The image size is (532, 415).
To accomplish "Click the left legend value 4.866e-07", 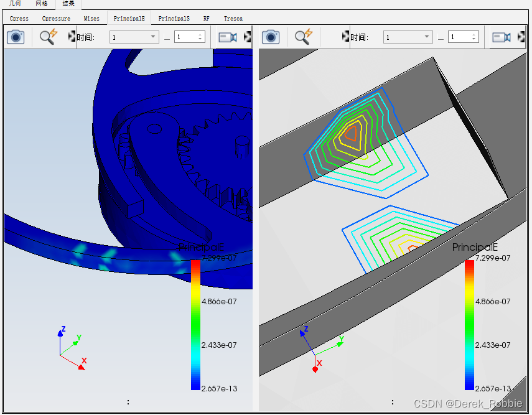I will (219, 301).
